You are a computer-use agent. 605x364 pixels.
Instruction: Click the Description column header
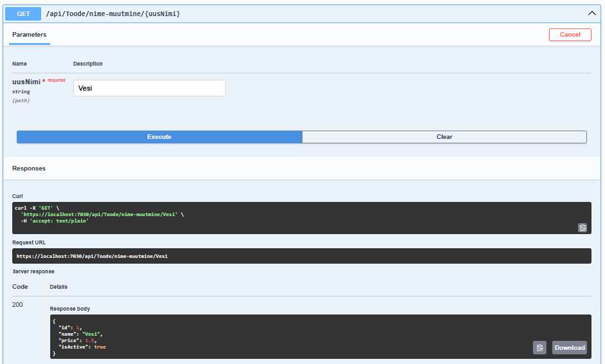click(88, 64)
